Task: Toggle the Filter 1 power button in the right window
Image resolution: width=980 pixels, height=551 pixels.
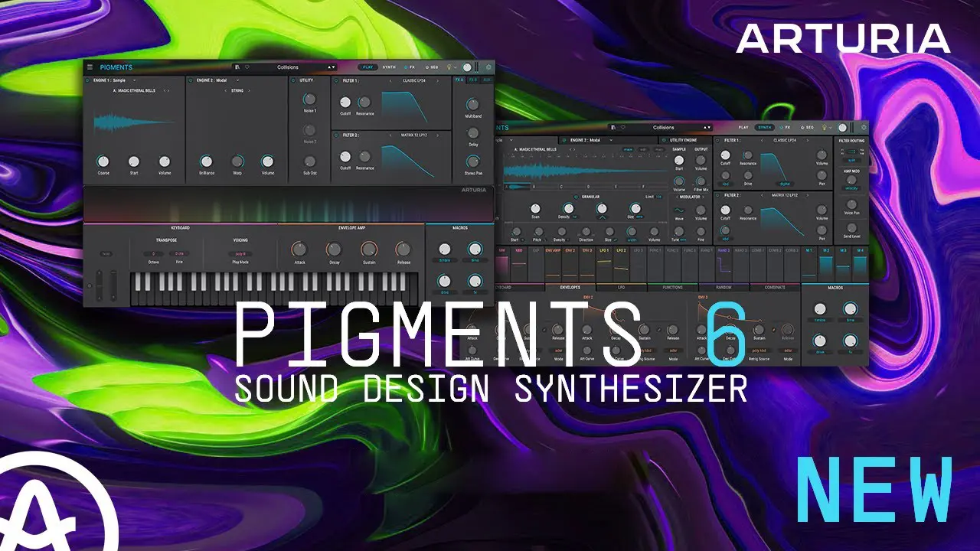Action: click(x=717, y=141)
